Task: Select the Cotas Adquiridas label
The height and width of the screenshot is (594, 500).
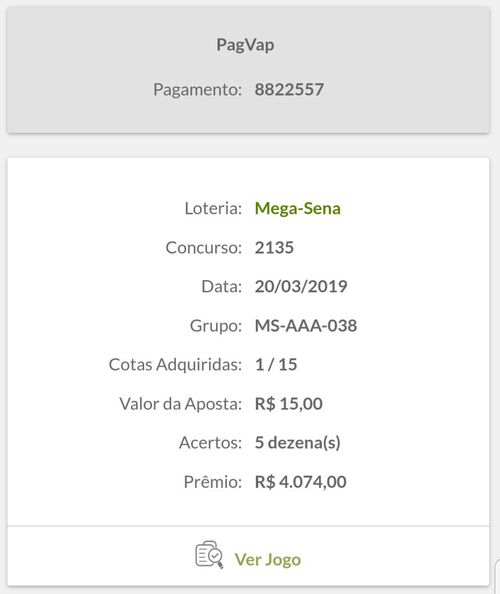Action: (175, 364)
